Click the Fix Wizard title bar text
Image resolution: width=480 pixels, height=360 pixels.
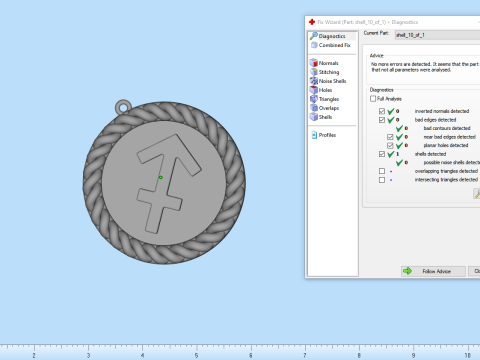click(x=368, y=22)
